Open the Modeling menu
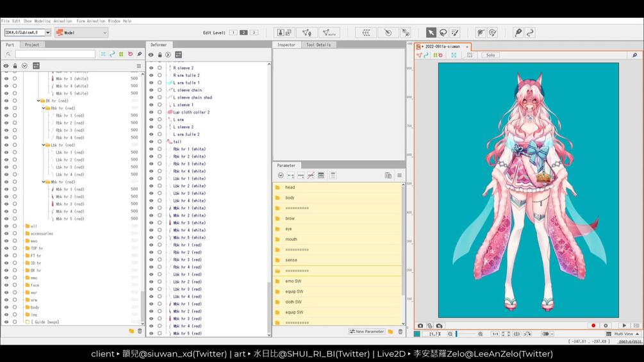 [x=42, y=21]
